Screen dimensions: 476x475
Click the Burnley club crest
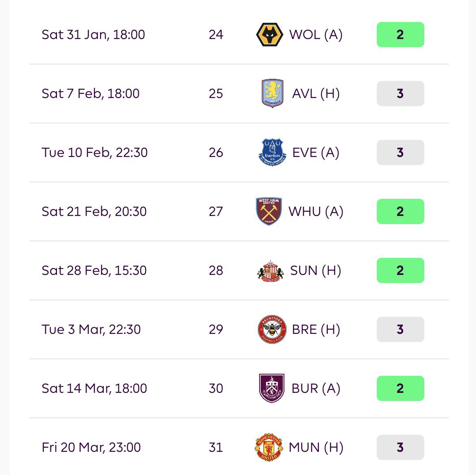(x=272, y=388)
